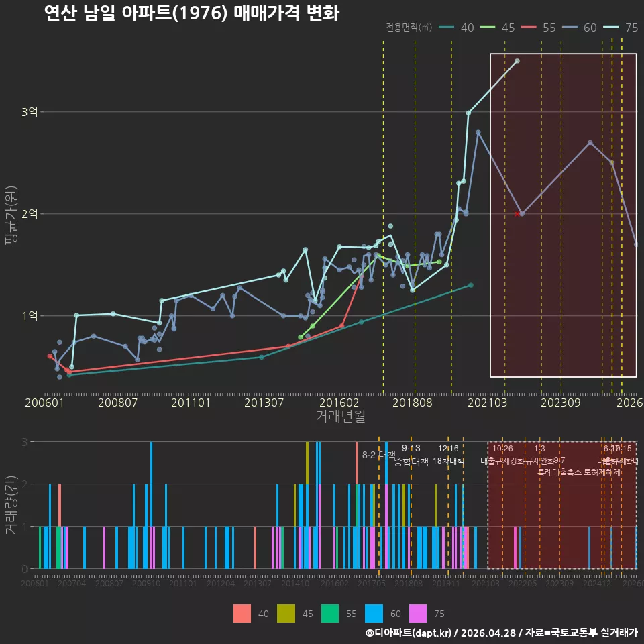Click the magenta 75 legend swatch at bottom
644x644 pixels.
click(x=418, y=614)
